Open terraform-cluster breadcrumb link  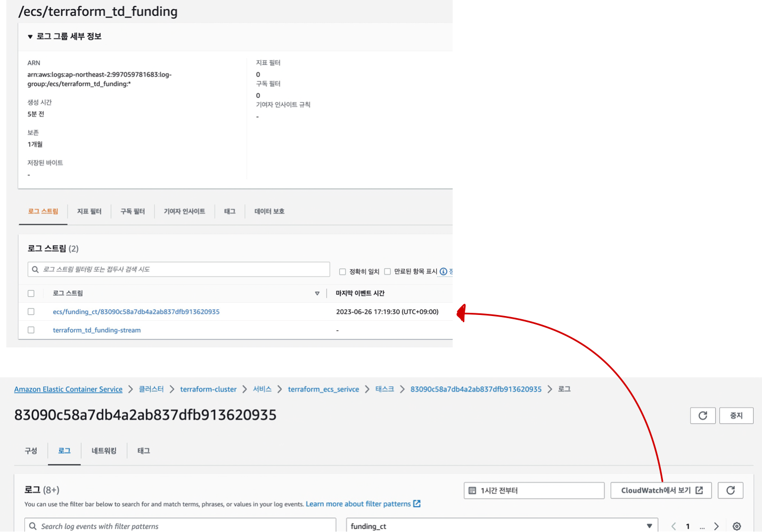tap(208, 389)
